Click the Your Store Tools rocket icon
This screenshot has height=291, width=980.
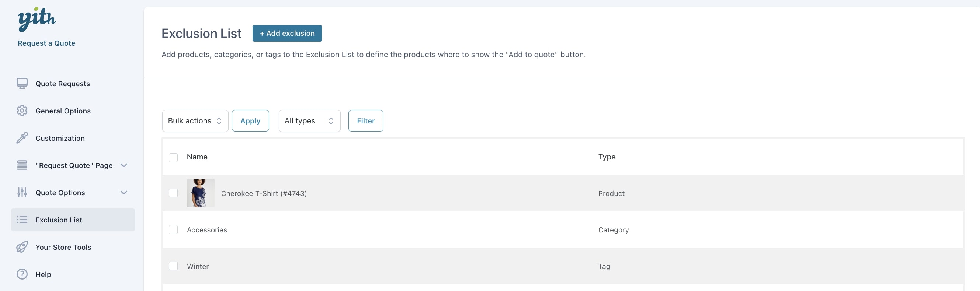point(22,247)
